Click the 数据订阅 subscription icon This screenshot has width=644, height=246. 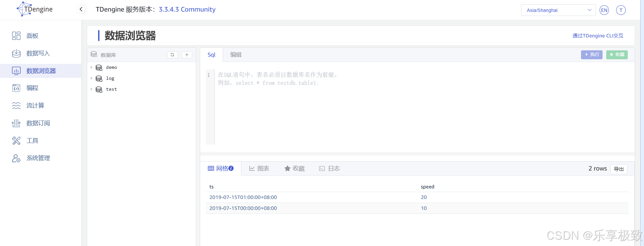[x=16, y=123]
